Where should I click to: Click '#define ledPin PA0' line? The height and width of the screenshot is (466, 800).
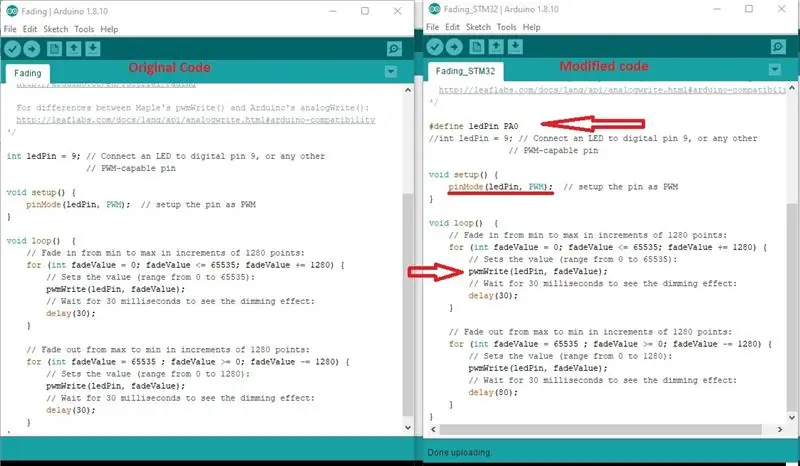(473, 126)
